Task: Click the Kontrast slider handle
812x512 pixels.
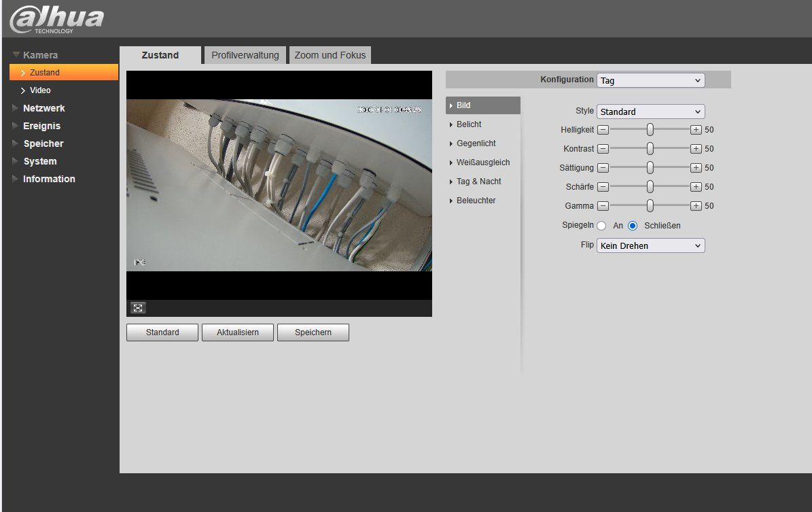Action: point(650,149)
